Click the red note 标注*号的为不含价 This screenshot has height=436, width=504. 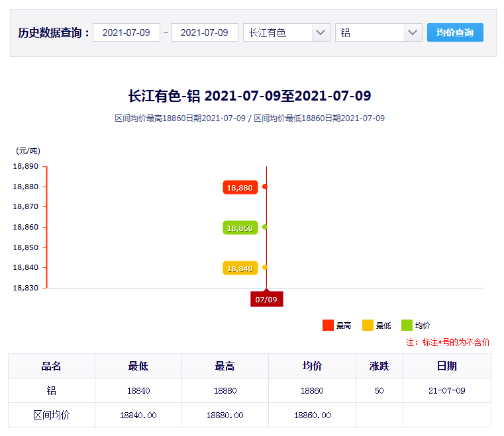pyautogui.click(x=448, y=342)
